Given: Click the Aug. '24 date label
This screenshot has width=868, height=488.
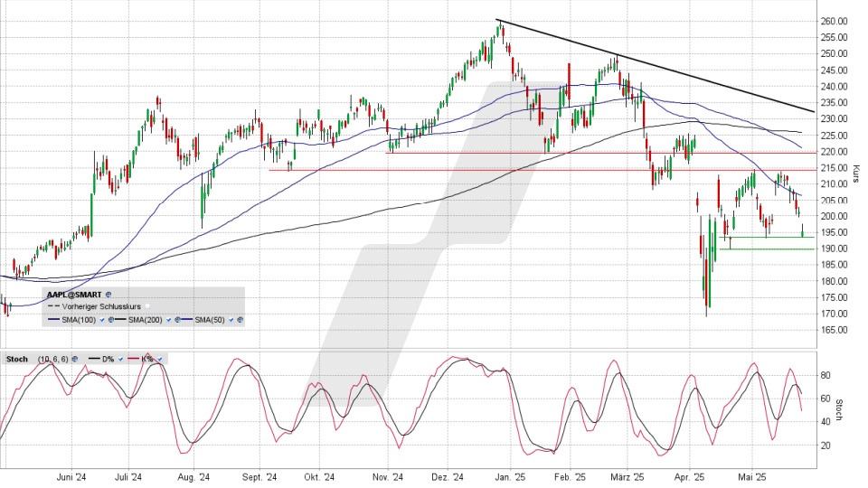Looking at the screenshot, I should click(193, 477).
